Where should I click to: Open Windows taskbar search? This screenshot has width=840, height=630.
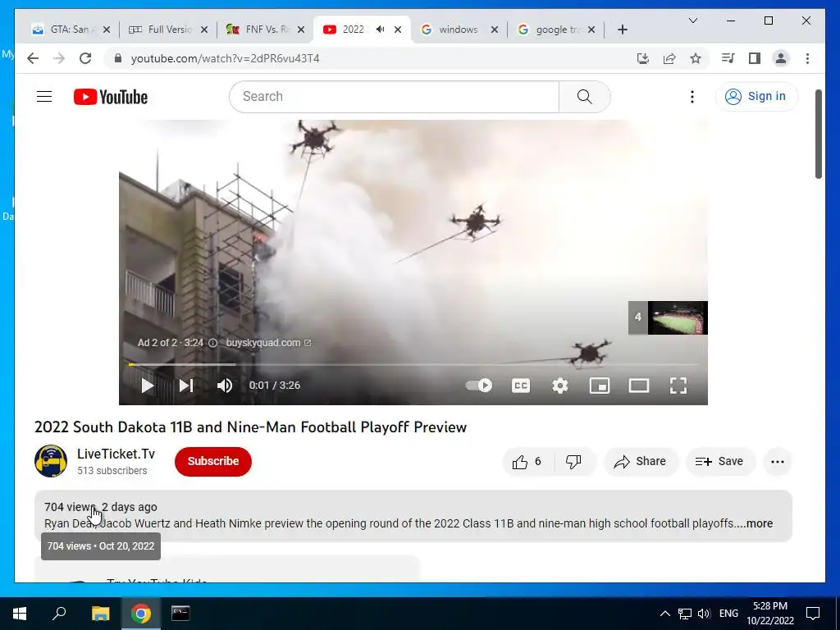tap(59, 614)
